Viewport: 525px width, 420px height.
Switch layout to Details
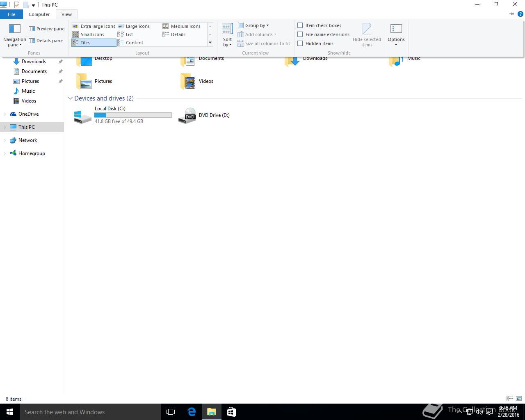point(174,34)
